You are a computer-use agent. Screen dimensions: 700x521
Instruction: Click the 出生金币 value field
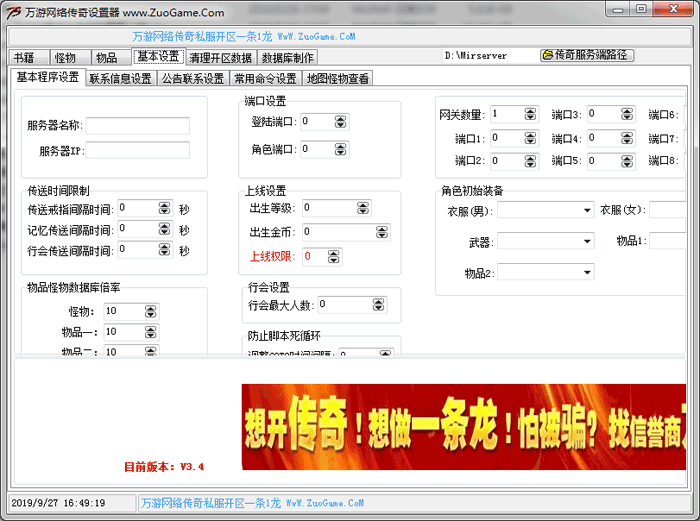339,232
